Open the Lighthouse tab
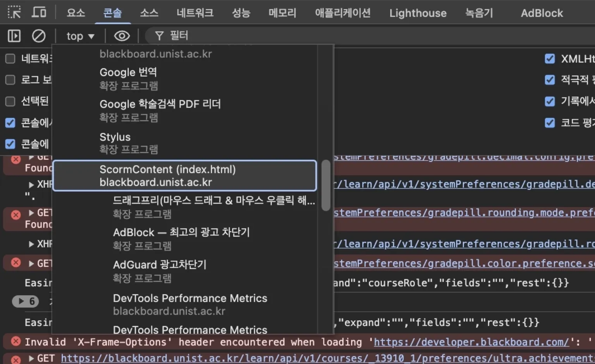The image size is (595, 364). click(x=418, y=13)
